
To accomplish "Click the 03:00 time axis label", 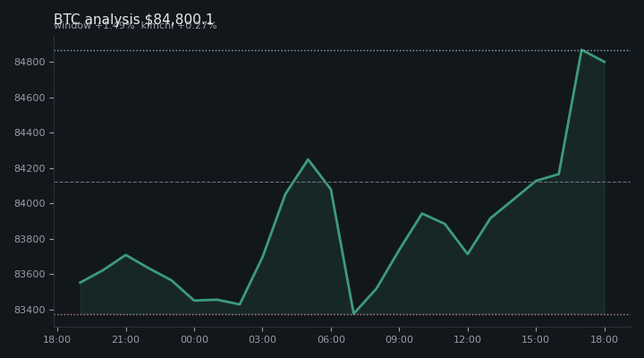I will 262,339.
